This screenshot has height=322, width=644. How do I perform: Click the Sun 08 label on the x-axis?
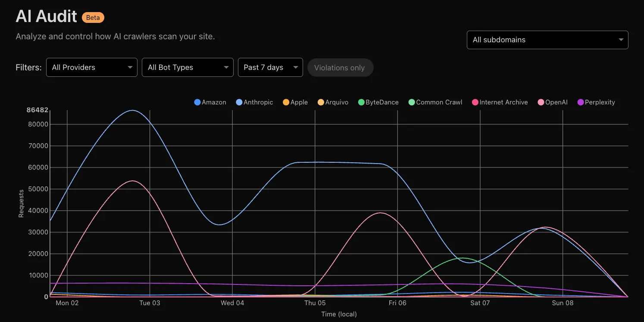(563, 303)
